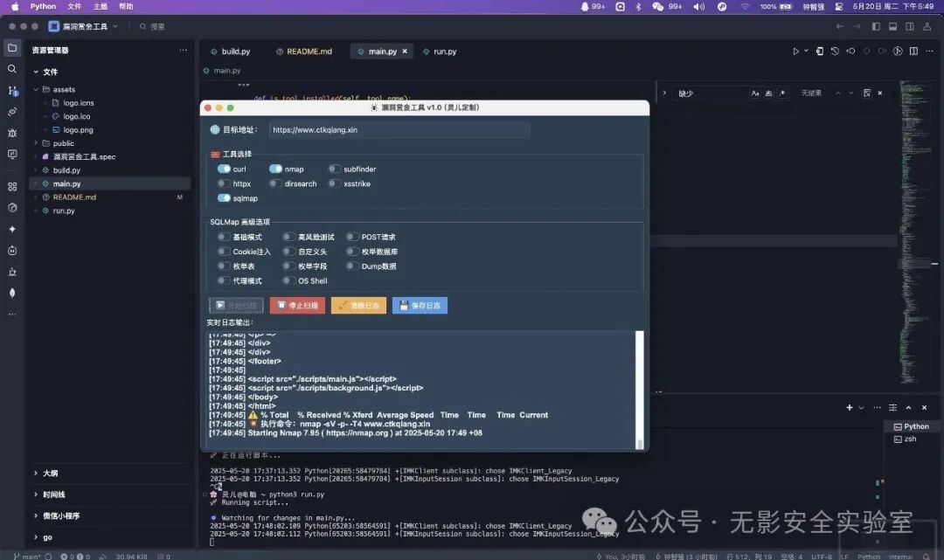Click the Go Back arrow in title bar
Screen dimensions: 944x560
(x=840, y=26)
